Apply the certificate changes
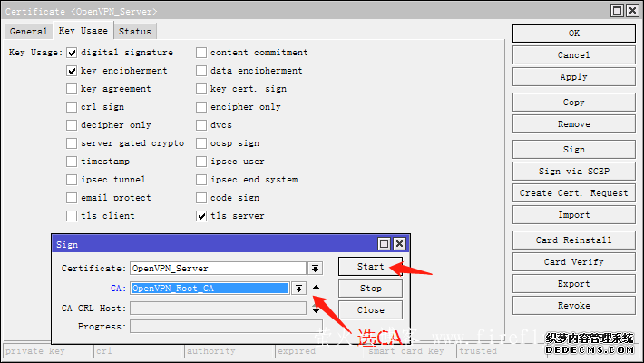644x363 pixels. [574, 77]
